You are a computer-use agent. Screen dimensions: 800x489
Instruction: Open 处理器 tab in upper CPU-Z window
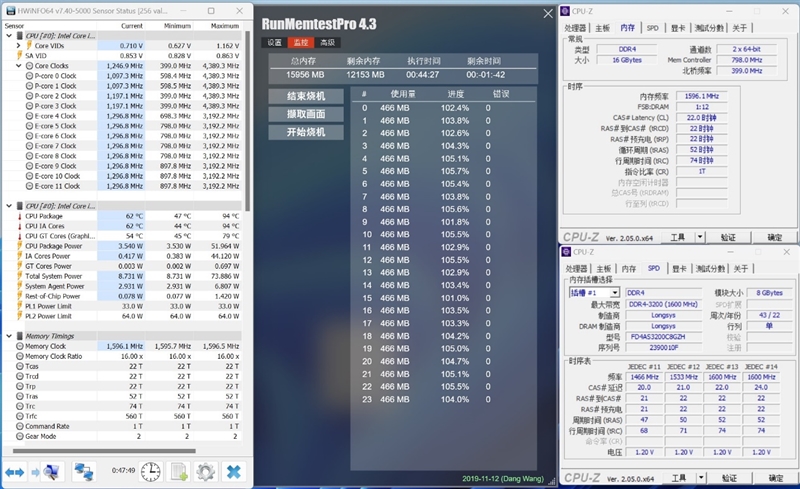(x=575, y=28)
